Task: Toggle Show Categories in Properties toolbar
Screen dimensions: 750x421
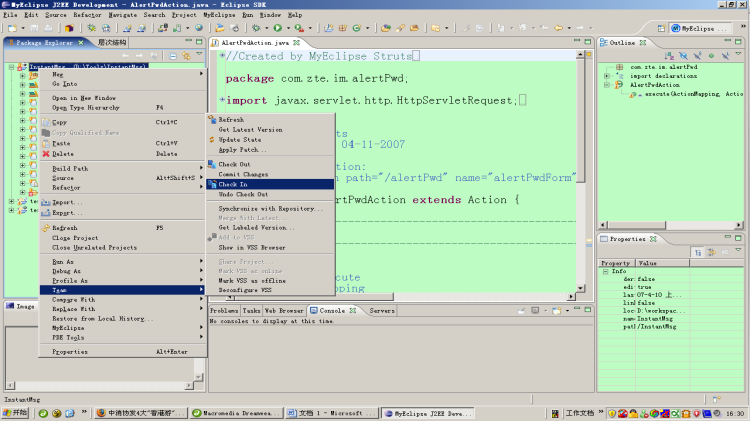Action: point(698,252)
